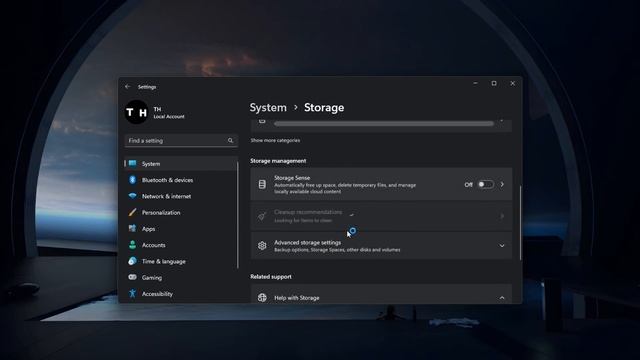Open Advanced storage settings row text
The image size is (640, 360).
point(307,242)
